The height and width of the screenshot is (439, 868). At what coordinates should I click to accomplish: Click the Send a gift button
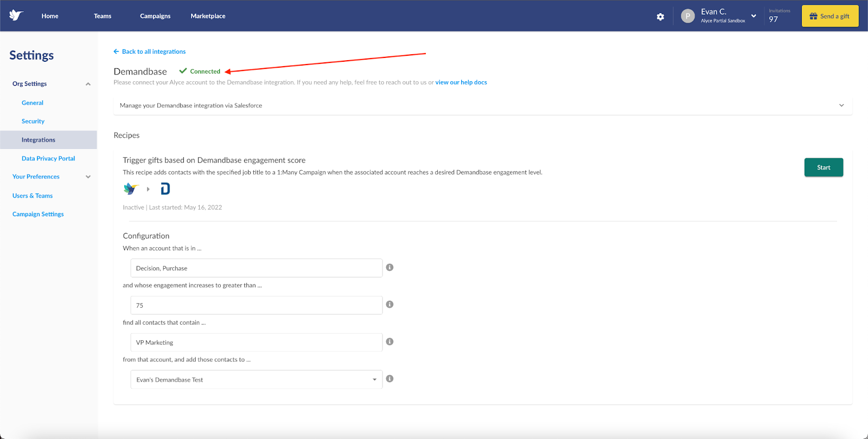coord(830,16)
